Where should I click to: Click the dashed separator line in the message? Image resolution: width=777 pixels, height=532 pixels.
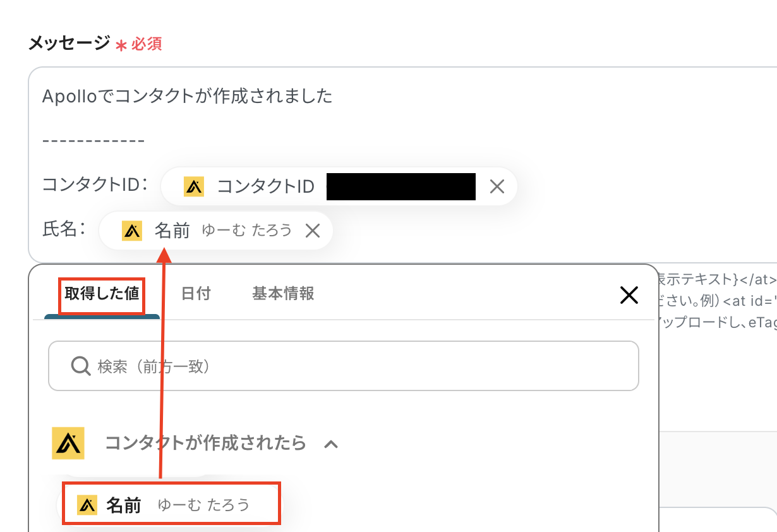(x=93, y=140)
